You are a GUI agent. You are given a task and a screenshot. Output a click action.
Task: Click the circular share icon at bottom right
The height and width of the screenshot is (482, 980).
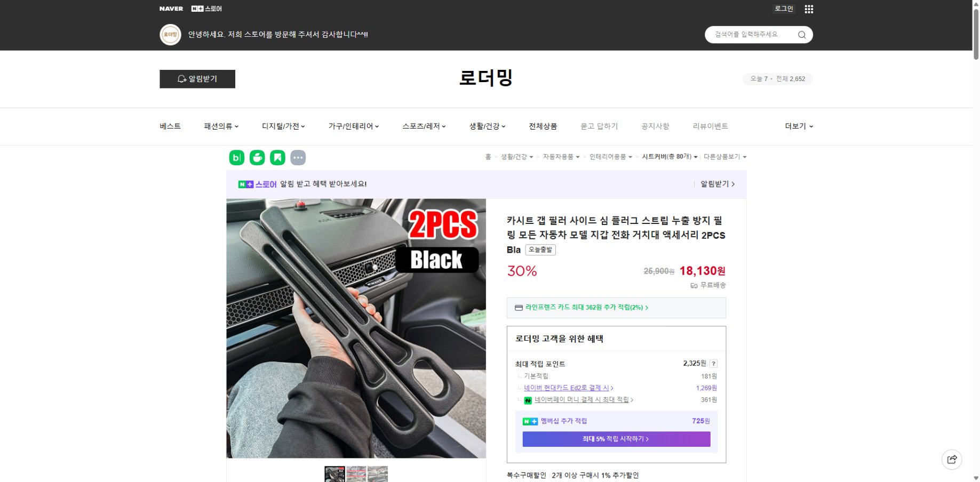(952, 459)
